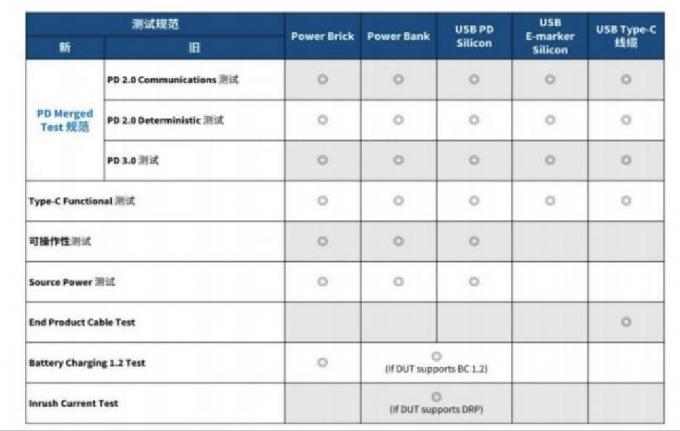Click the USB Type-C 线缆 column header
The image size is (680, 431).
pyautogui.click(x=626, y=36)
